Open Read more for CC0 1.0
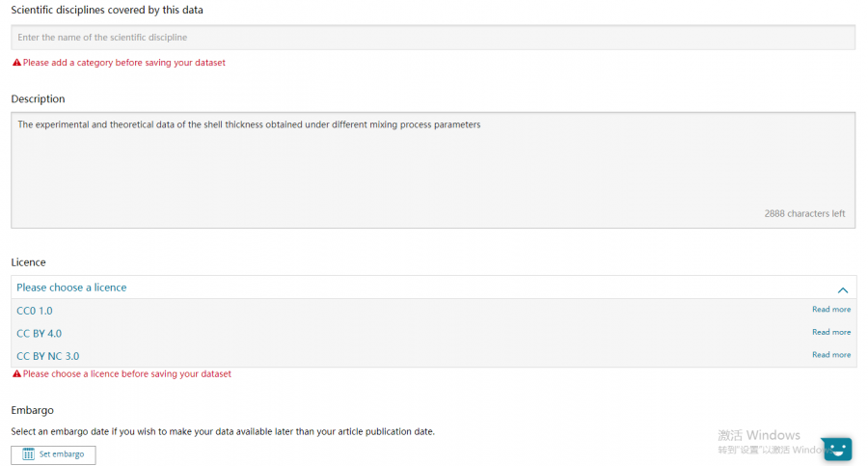Image resolution: width=868 pixels, height=466 pixels. tap(831, 310)
